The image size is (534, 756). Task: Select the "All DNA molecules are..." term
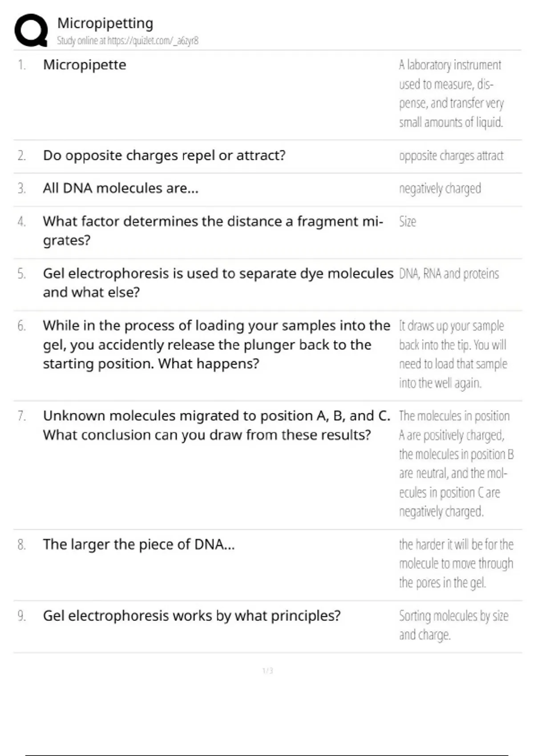point(121,189)
